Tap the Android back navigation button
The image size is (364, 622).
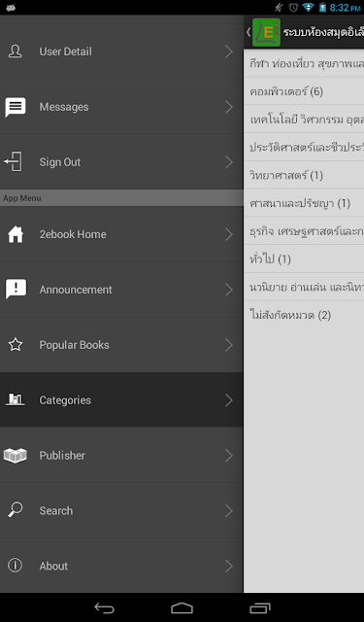click(x=104, y=607)
